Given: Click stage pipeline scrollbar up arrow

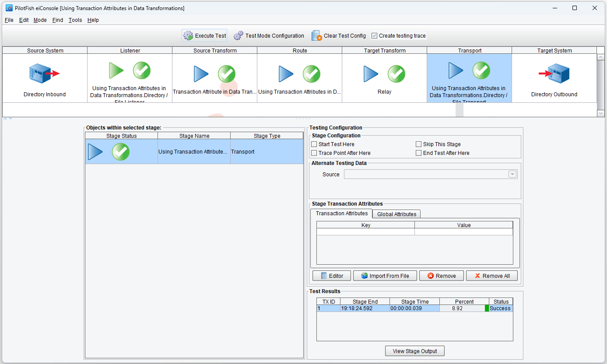Looking at the screenshot, I should pyautogui.click(x=600, y=57).
